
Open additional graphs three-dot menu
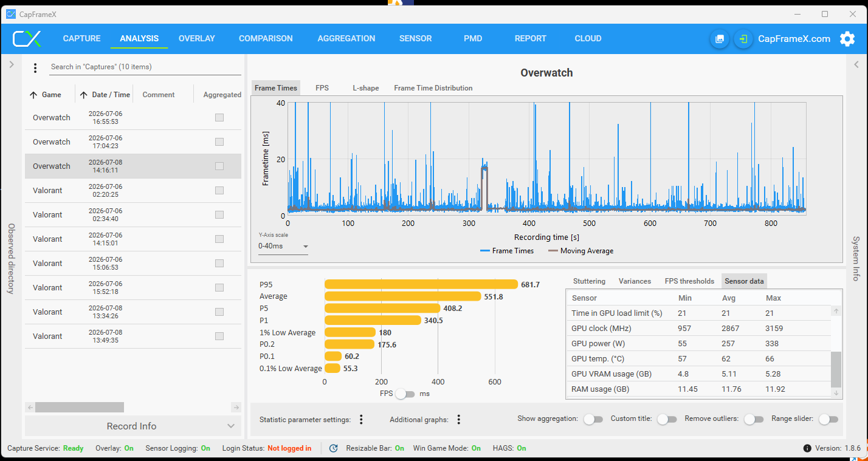coord(459,419)
